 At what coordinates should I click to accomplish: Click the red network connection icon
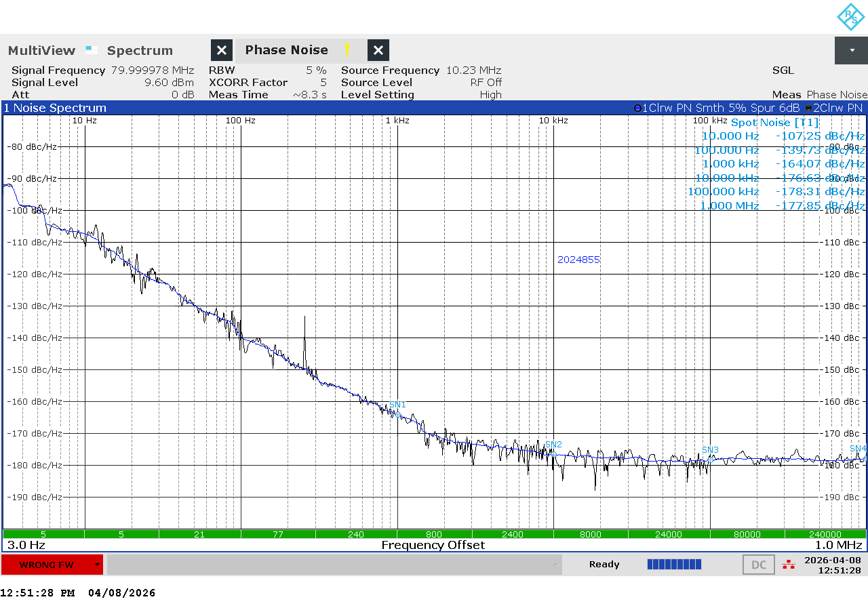[x=788, y=565]
